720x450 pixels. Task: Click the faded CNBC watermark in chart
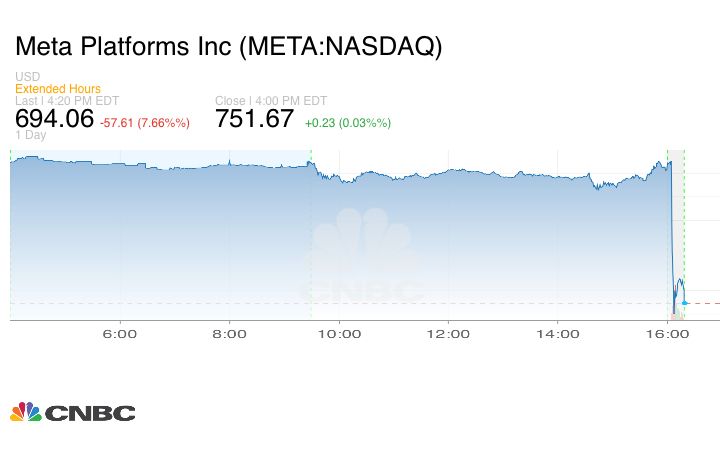point(364,262)
